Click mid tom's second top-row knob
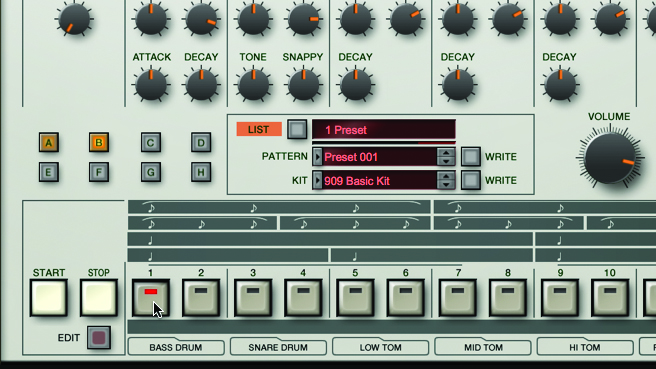The width and height of the screenshot is (656, 369). (x=508, y=19)
